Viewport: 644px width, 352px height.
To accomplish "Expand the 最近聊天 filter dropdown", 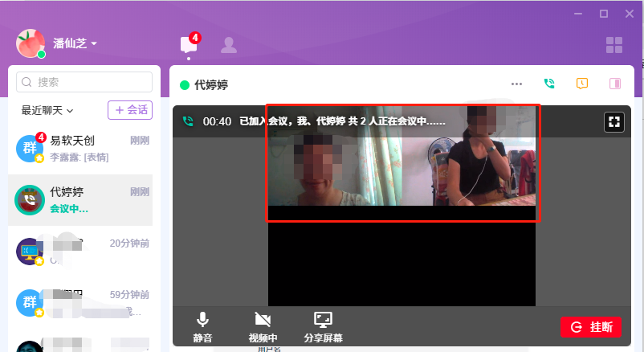I will 47,110.
